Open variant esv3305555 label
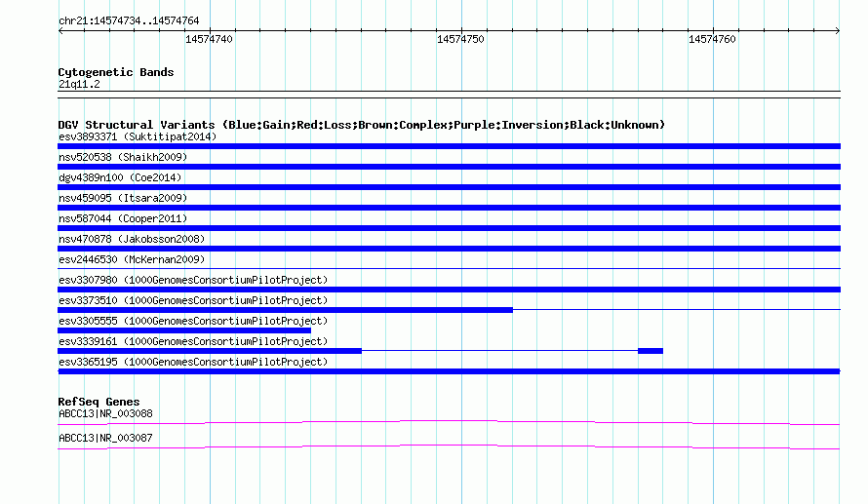Image resolution: width=868 pixels, height=504 pixels. click(x=193, y=321)
